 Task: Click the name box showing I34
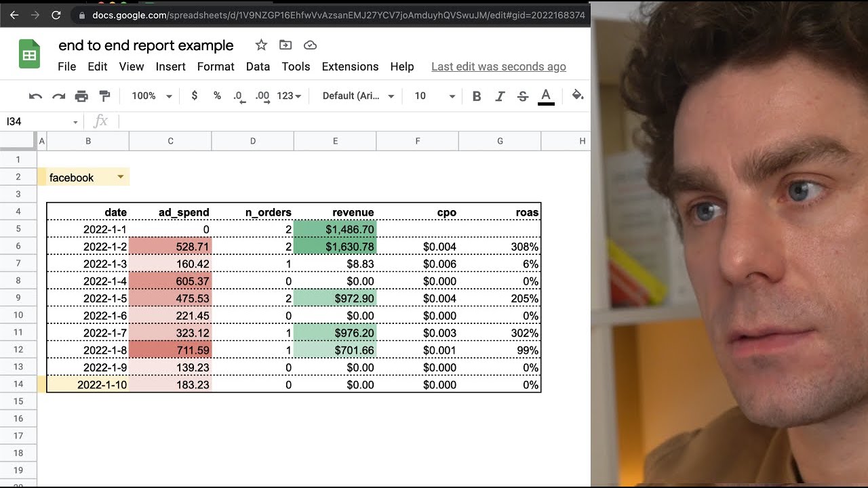click(35, 122)
